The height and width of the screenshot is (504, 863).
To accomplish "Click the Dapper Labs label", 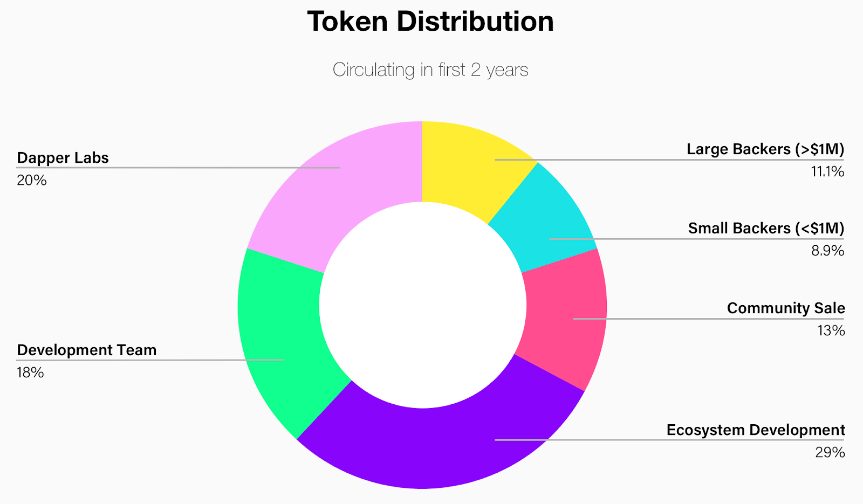I will pyautogui.click(x=63, y=158).
